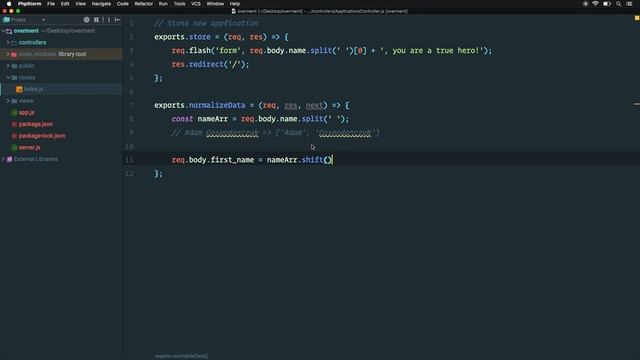The height and width of the screenshot is (360, 640).
Task: Click line number 12 in gutter
Action: (x=129, y=173)
